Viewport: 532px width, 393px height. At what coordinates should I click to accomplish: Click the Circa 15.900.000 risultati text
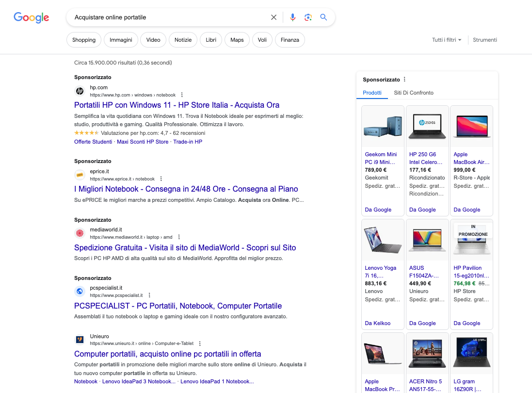click(x=123, y=63)
